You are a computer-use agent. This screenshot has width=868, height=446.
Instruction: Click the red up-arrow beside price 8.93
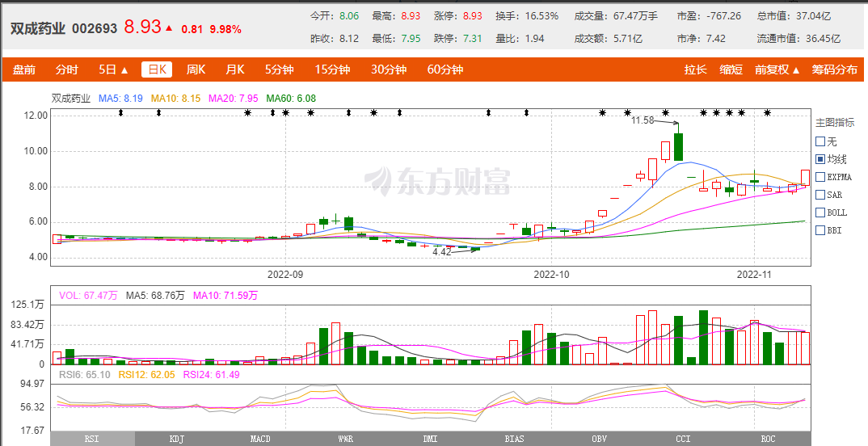pyautogui.click(x=169, y=28)
